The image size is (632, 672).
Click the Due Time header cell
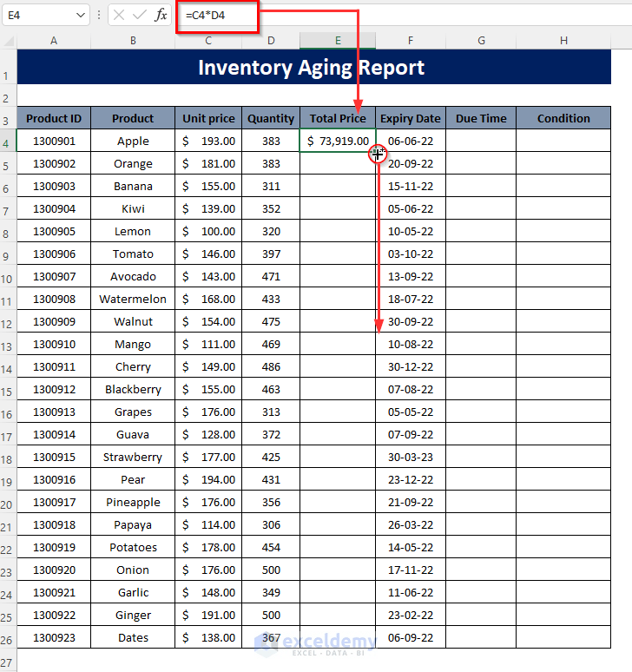tap(481, 118)
